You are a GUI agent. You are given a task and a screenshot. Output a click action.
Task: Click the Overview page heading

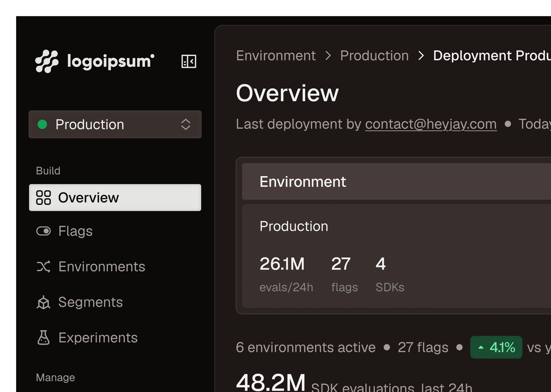[x=287, y=93]
